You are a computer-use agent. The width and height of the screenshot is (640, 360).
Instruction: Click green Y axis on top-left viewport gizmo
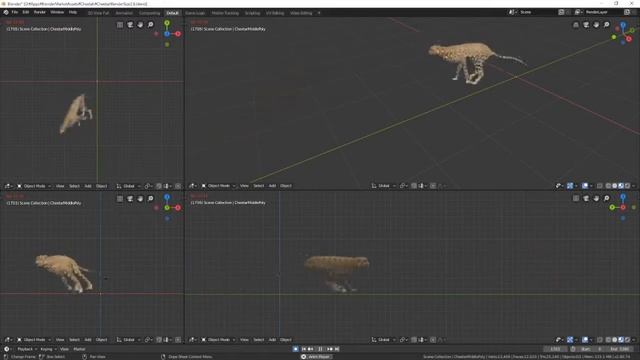tap(167, 23)
